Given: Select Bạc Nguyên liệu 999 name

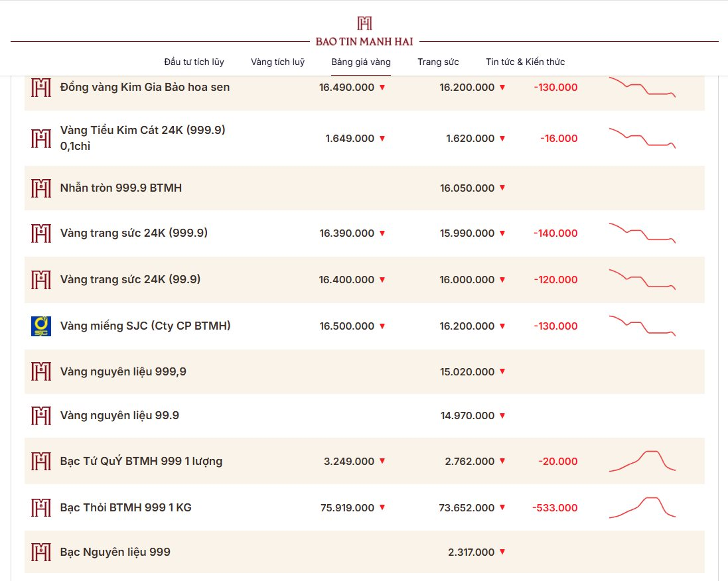Looking at the screenshot, I should tap(115, 552).
